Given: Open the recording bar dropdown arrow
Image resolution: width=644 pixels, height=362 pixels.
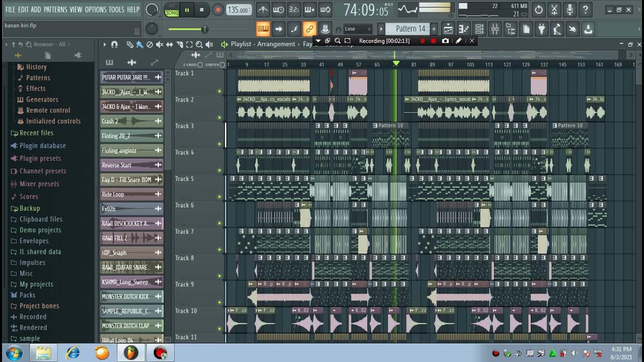Looking at the screenshot, I should pos(317,41).
